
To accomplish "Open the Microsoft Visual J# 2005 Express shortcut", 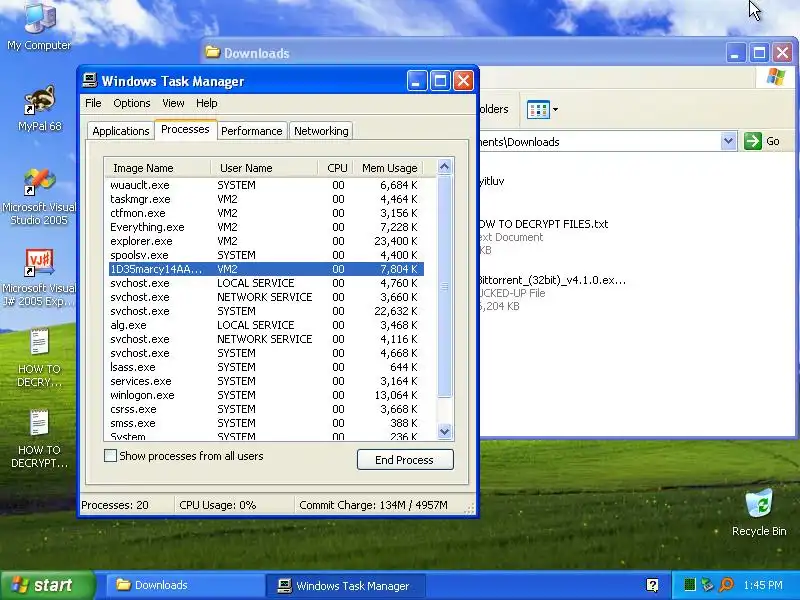I will pyautogui.click(x=39, y=278).
